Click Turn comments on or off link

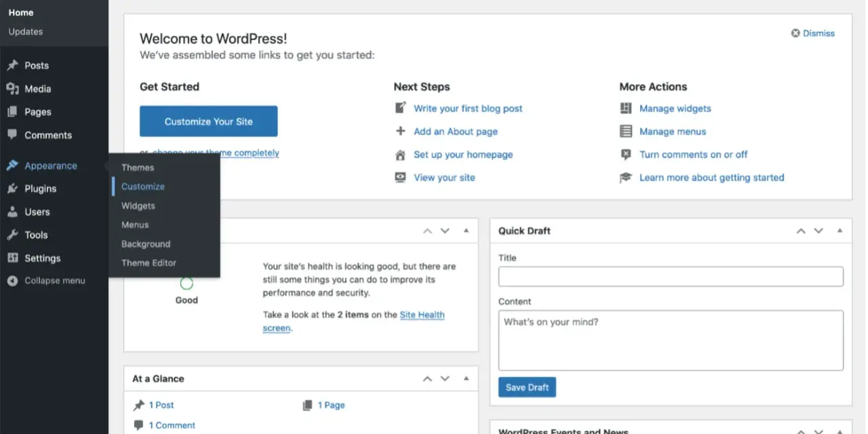[693, 155]
